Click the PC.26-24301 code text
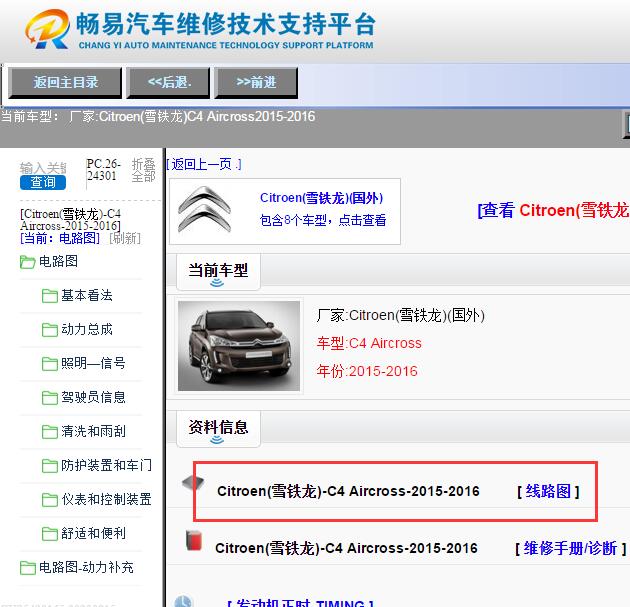 click(103, 170)
